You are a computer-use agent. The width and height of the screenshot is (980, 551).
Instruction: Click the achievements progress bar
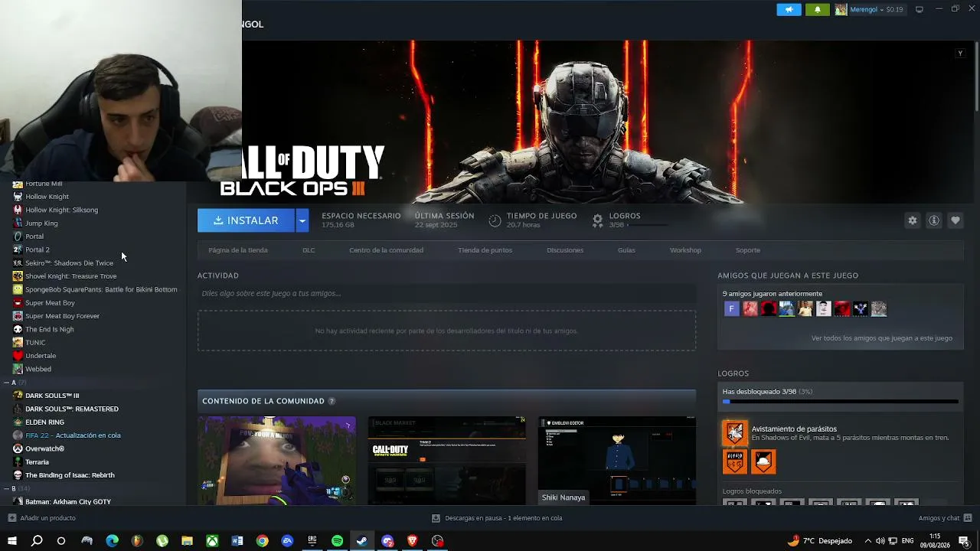point(840,402)
